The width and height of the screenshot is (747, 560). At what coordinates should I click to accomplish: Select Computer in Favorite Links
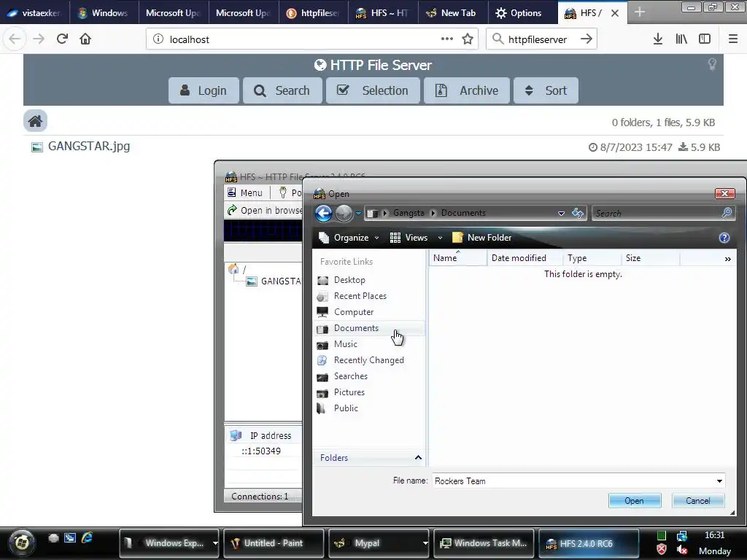[x=354, y=312]
